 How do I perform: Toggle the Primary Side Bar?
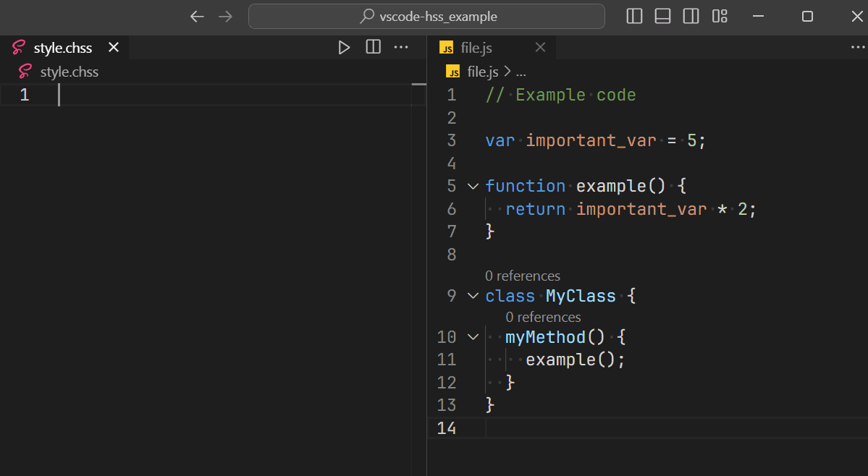click(633, 16)
